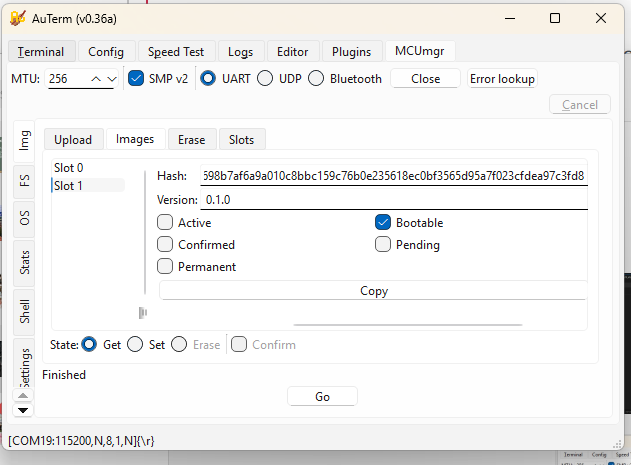Open the Shell side tab
Image resolution: width=631 pixels, height=465 pixels.
coord(24,311)
